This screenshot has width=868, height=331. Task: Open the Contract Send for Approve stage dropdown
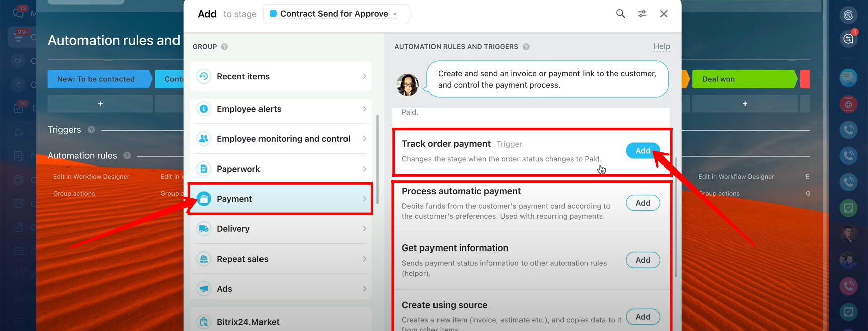click(x=335, y=14)
